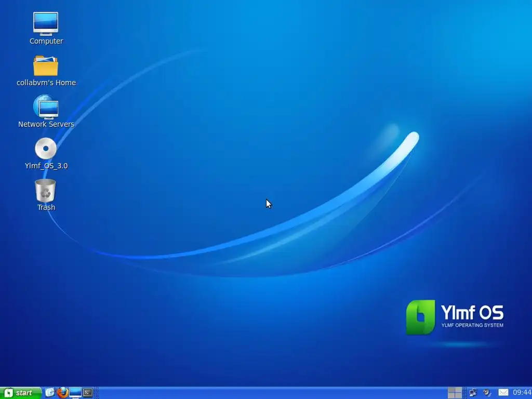Screen dimensions: 532x399
Task: Open the mail envelope tray icon
Action: (x=503, y=393)
